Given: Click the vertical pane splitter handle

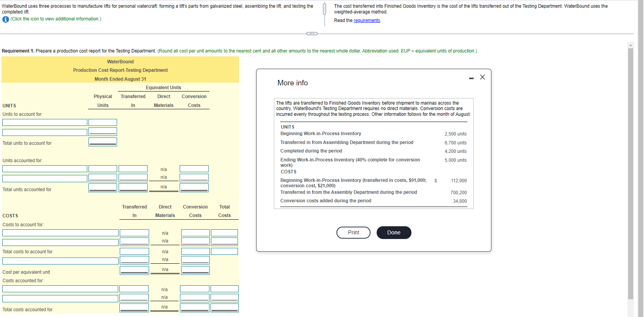Looking at the screenshot, I should pyautogui.click(x=325, y=8).
